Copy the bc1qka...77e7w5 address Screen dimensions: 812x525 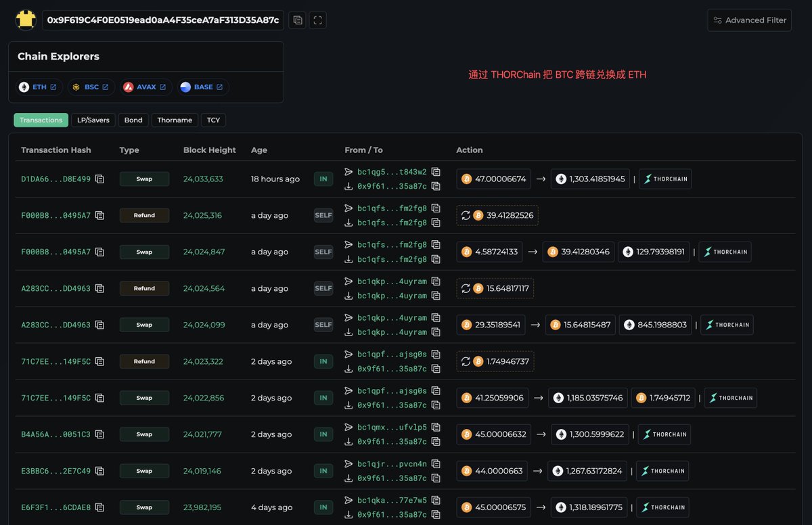436,501
